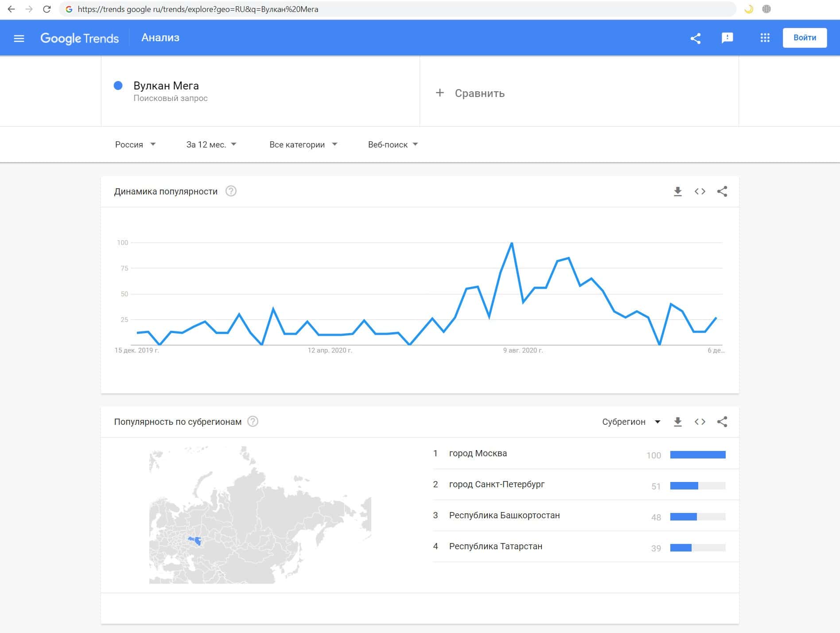The height and width of the screenshot is (633, 840).
Task: Open the Веб-поиск search type dropdown
Action: 393,144
